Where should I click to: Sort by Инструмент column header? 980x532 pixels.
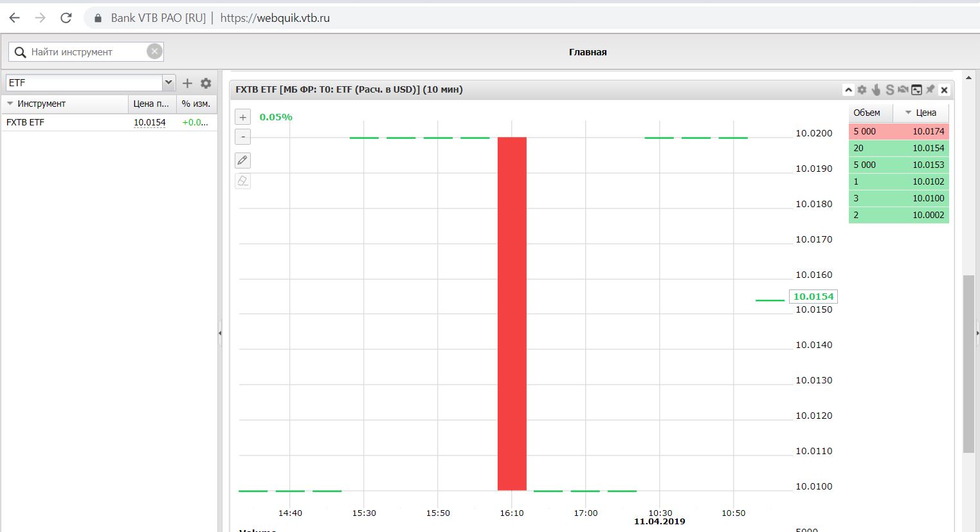pos(65,104)
